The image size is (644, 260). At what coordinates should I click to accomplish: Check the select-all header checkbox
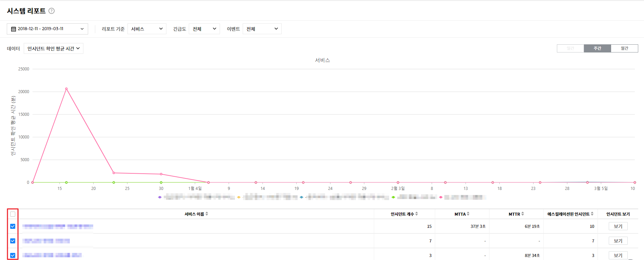coord(13,214)
